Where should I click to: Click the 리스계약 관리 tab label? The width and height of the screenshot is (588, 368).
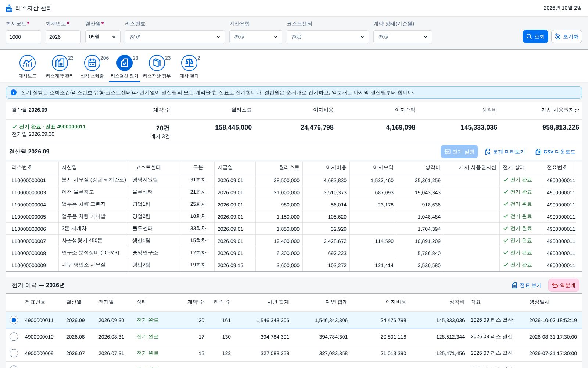[60, 76]
